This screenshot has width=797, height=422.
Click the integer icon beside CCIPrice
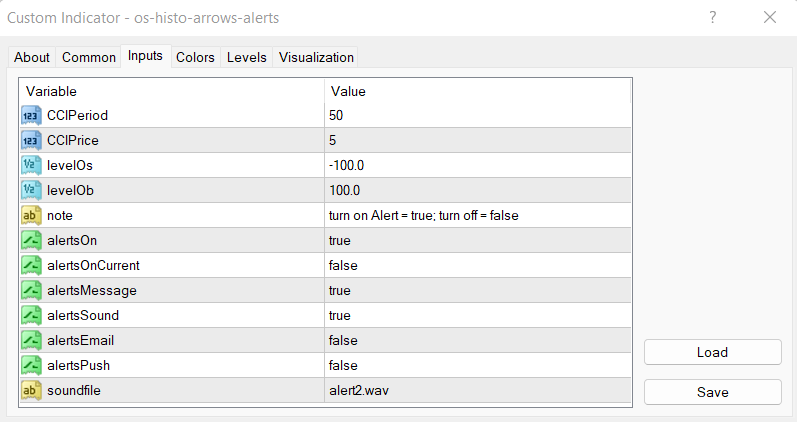(30, 140)
